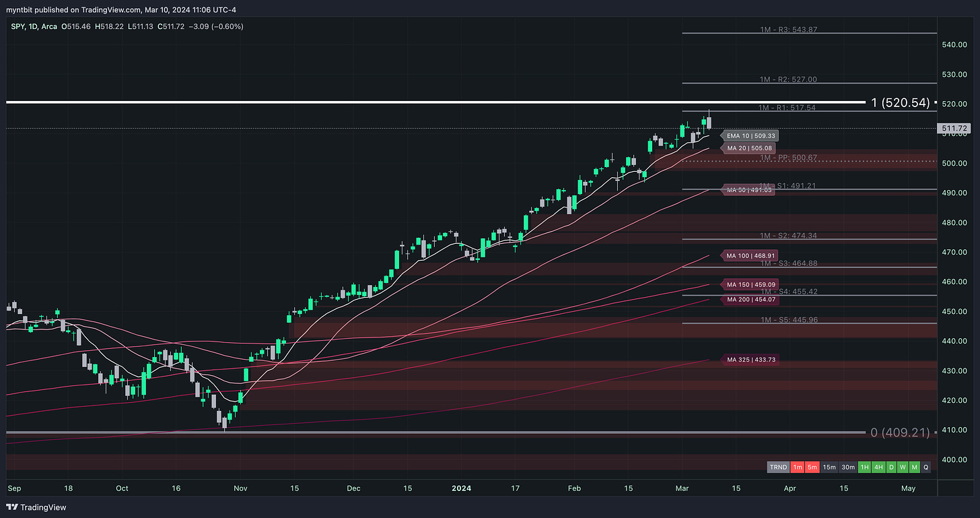980x518 pixels.
Task: Click the 1M - S3: 464.88 pivot label
Action: [788, 263]
